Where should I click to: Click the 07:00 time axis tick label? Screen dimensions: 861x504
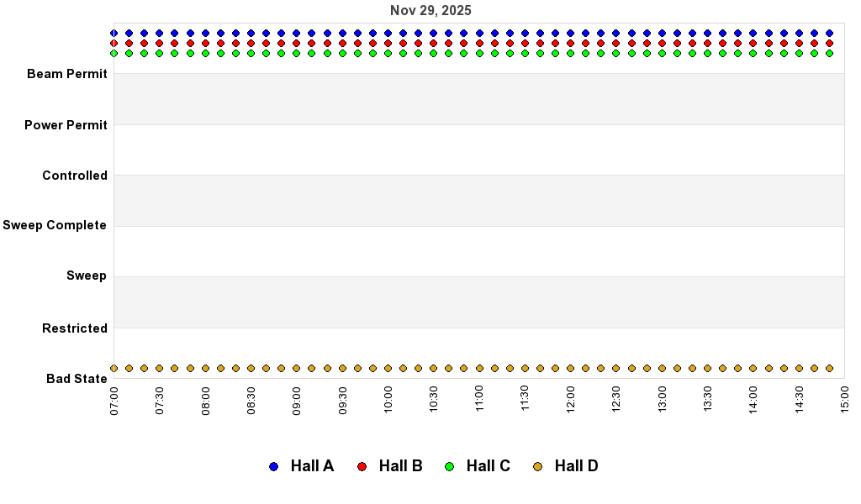(114, 400)
